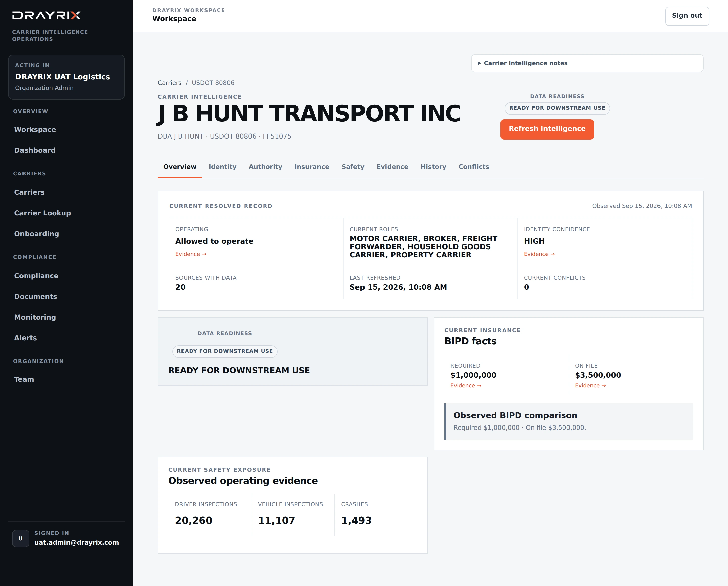728x586 pixels.
Task: Click the user avatar U badge
Action: [20, 538]
